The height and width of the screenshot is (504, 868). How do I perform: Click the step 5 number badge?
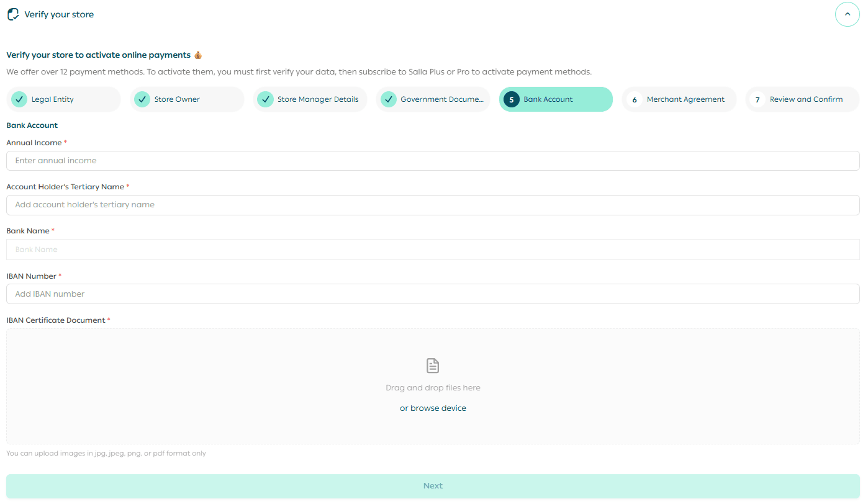pyautogui.click(x=511, y=99)
